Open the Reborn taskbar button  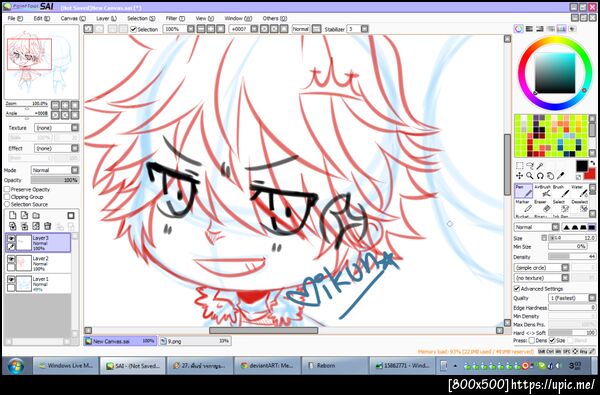click(335, 366)
